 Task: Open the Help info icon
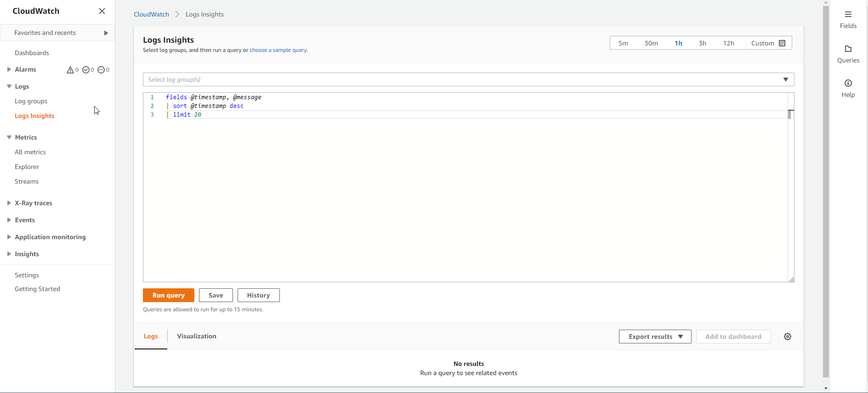(848, 83)
